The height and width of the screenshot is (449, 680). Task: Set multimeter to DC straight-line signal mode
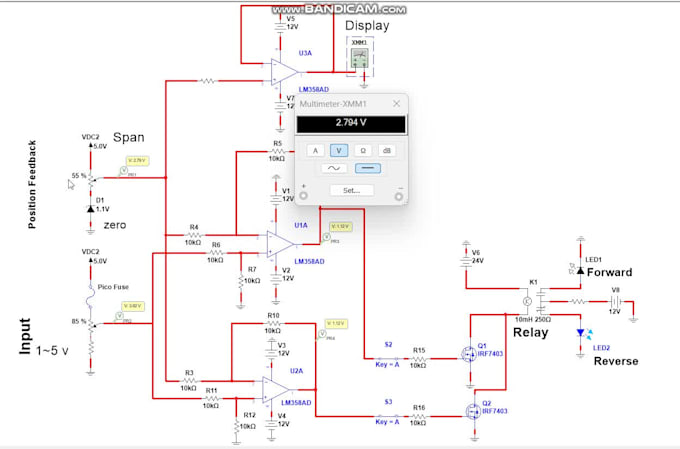[x=368, y=168]
